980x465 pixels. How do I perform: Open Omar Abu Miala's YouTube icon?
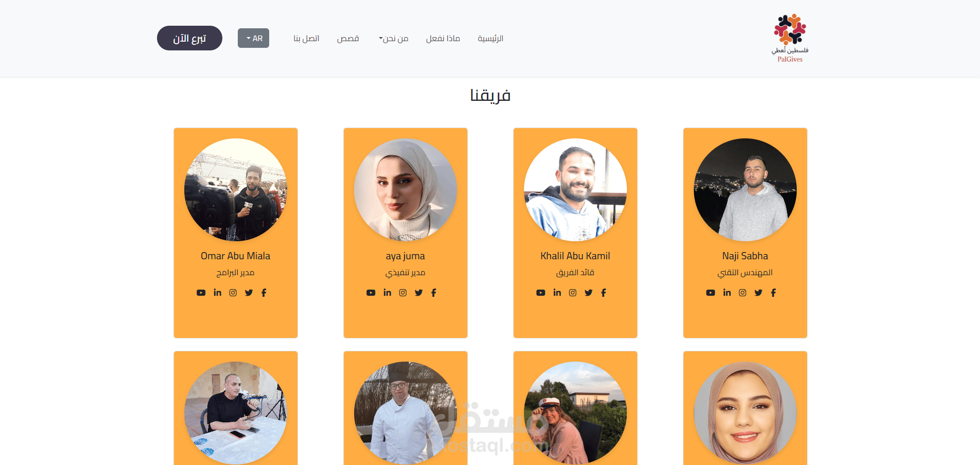[201, 293]
